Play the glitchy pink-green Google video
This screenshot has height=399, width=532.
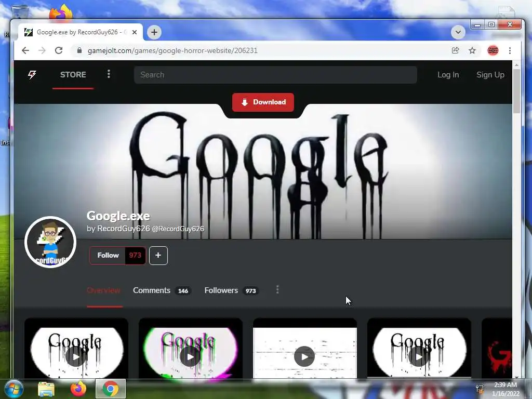click(190, 356)
